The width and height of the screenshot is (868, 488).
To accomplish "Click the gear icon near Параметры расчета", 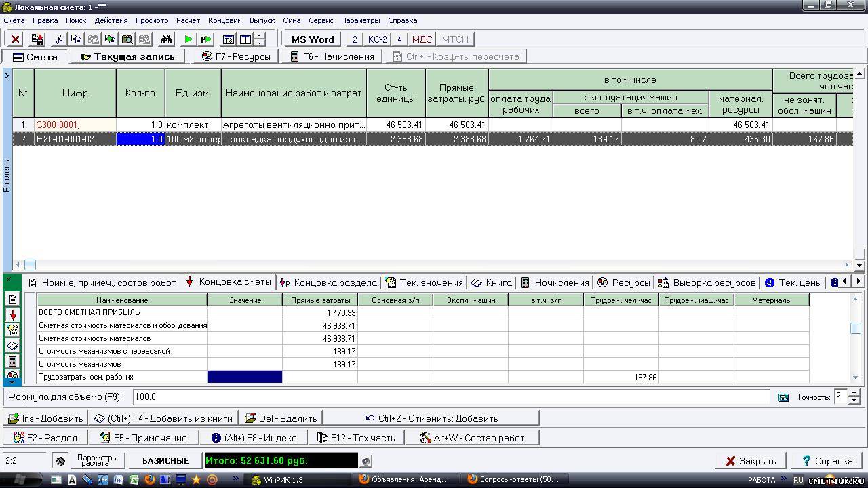I will point(60,461).
